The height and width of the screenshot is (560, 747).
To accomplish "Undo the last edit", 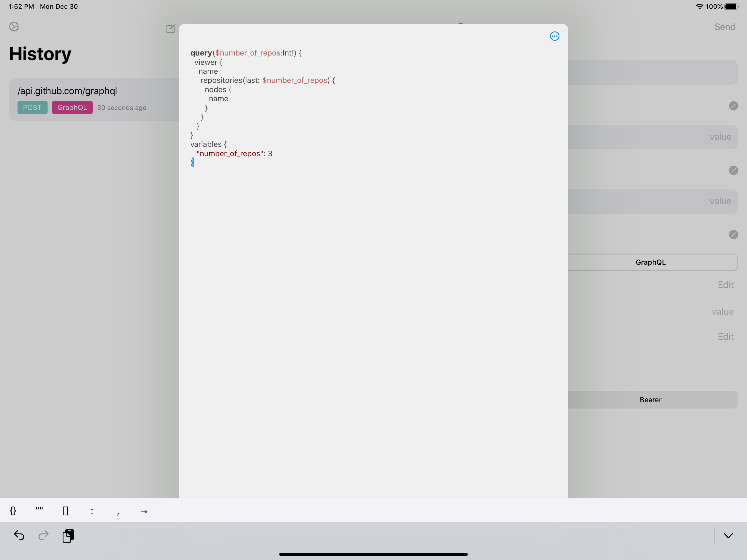I will [x=19, y=535].
